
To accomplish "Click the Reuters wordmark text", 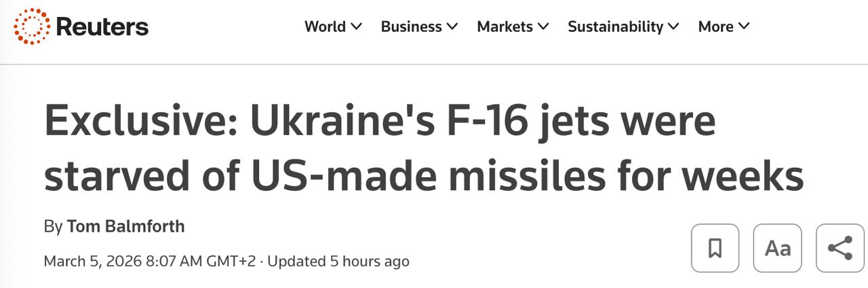I will click(x=102, y=26).
